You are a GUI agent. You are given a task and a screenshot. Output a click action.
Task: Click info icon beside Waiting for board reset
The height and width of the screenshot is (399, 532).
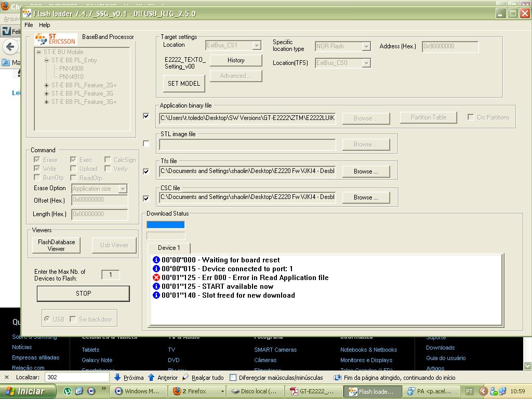coord(156,260)
